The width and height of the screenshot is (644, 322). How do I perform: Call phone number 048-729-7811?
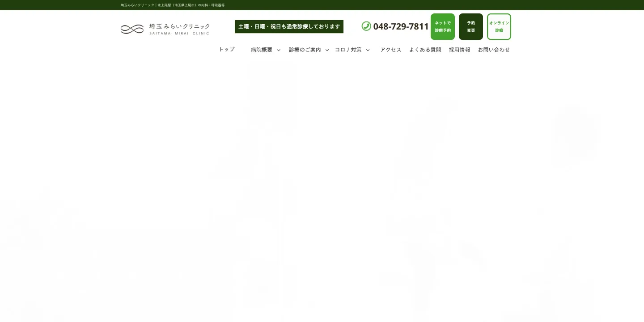click(x=401, y=26)
